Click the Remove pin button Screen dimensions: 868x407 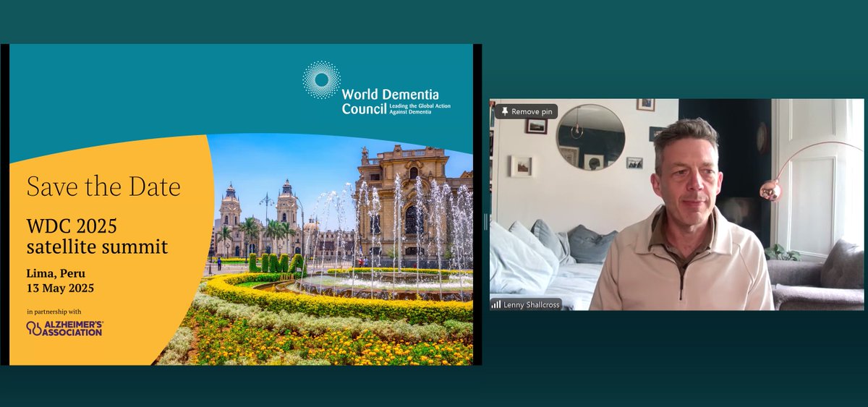tap(527, 111)
